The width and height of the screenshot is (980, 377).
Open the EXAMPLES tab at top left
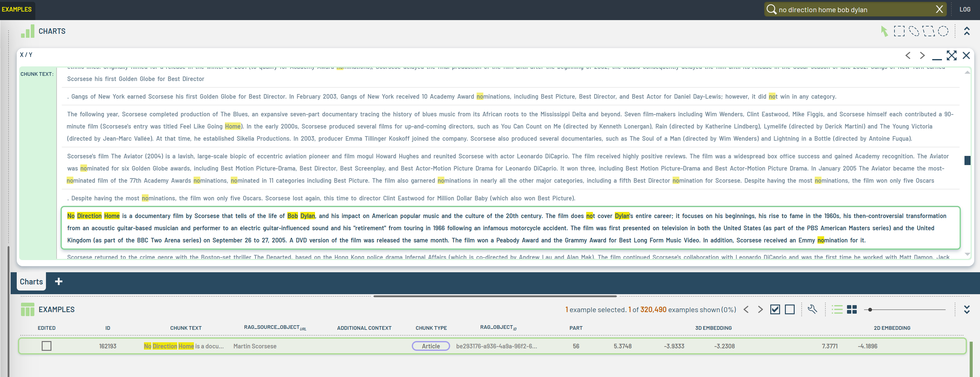point(17,9)
